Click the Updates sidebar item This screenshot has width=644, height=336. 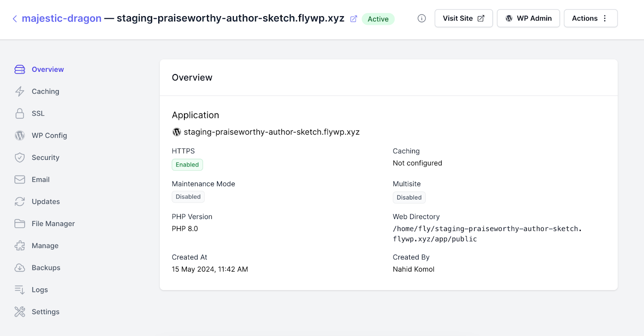coord(37,201)
